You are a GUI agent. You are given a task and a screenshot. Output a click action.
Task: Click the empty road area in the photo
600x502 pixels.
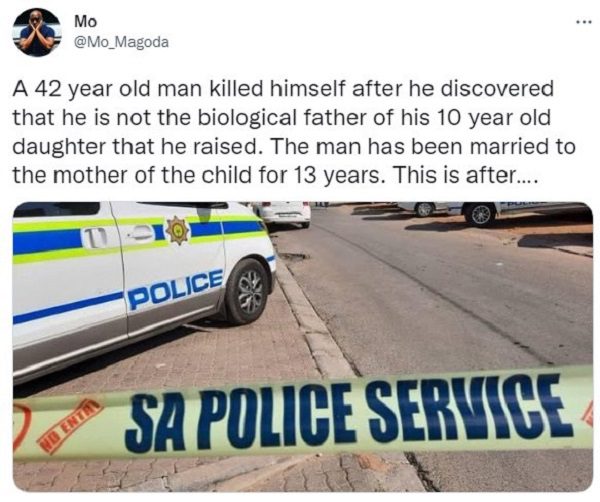click(440, 300)
